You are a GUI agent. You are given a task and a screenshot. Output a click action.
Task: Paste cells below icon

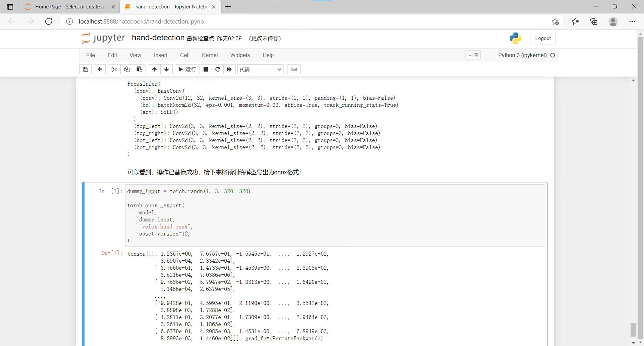[139, 69]
